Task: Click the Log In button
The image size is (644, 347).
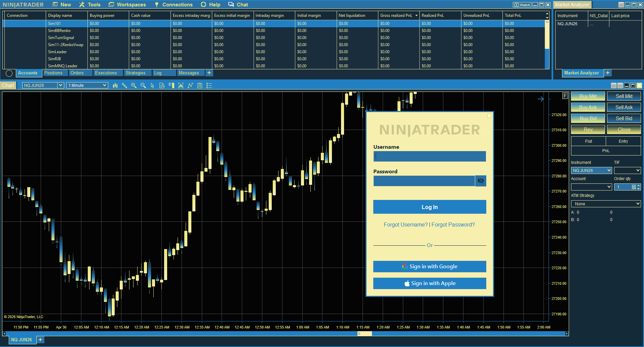Action: pos(430,207)
